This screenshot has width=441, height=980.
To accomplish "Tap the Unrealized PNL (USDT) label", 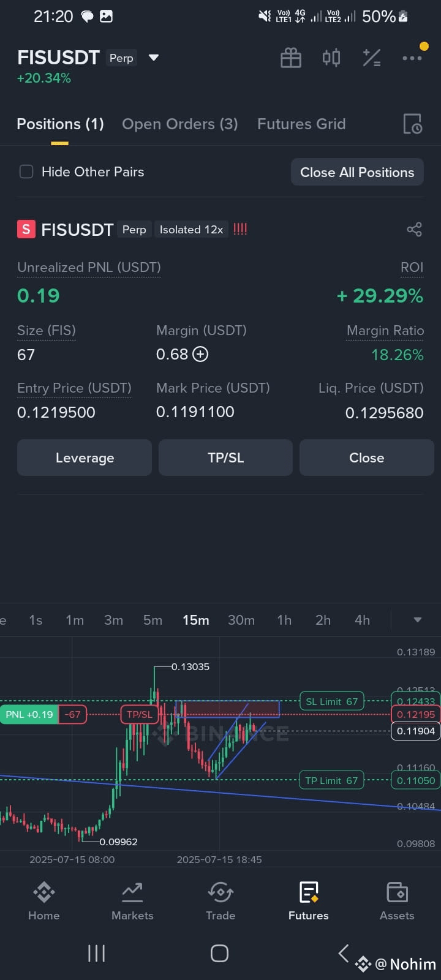I will coord(89,267).
